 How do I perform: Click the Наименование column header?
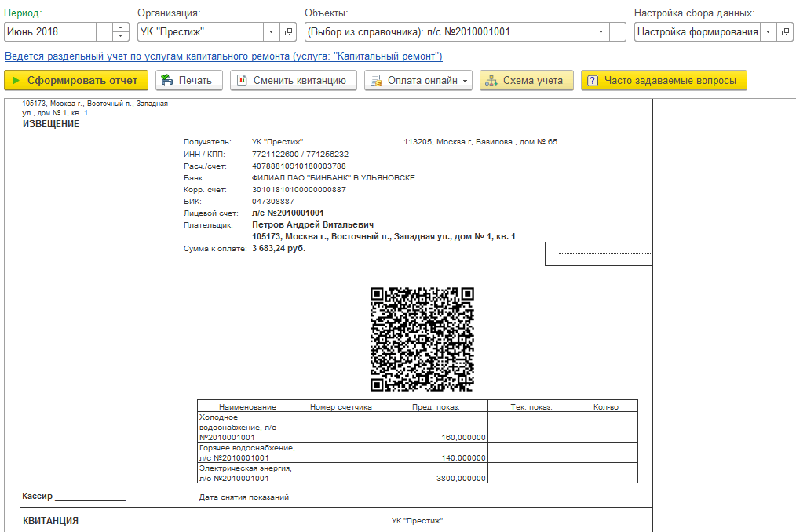click(248, 406)
